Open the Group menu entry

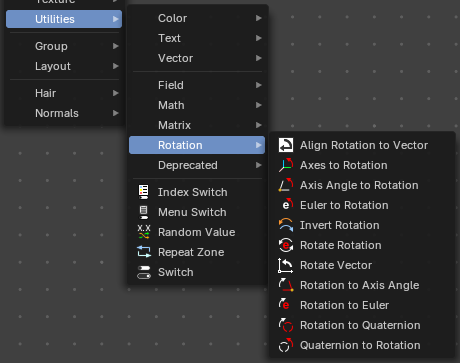[x=64, y=46]
